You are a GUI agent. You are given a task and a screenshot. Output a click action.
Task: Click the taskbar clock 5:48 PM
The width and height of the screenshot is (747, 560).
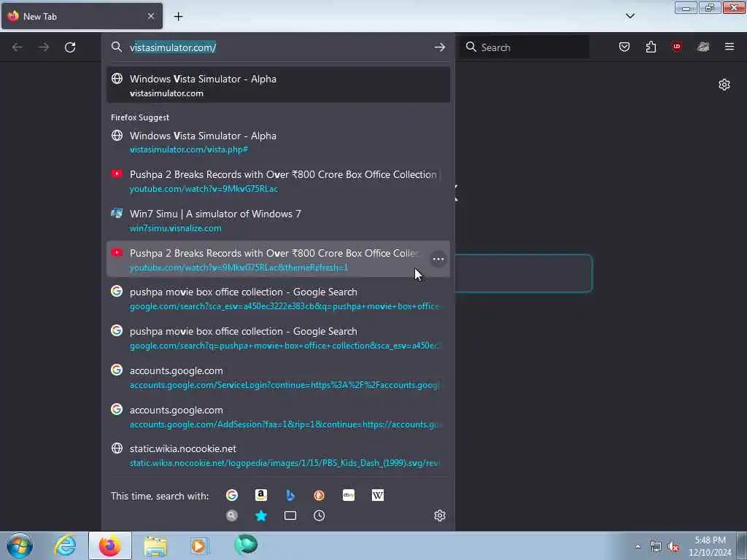point(710,546)
